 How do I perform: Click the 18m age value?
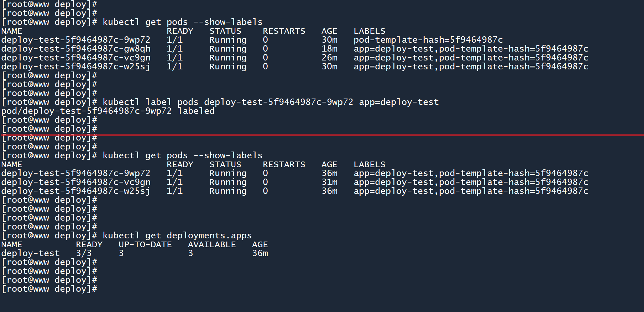coord(329,49)
